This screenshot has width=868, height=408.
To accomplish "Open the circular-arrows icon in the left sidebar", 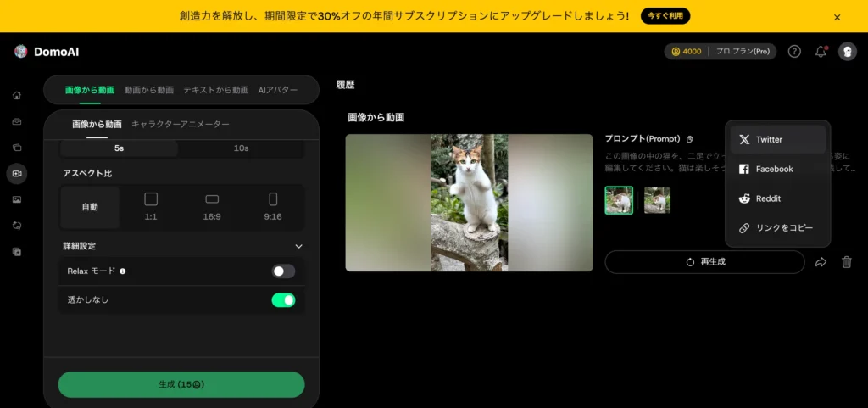I will pyautogui.click(x=17, y=226).
